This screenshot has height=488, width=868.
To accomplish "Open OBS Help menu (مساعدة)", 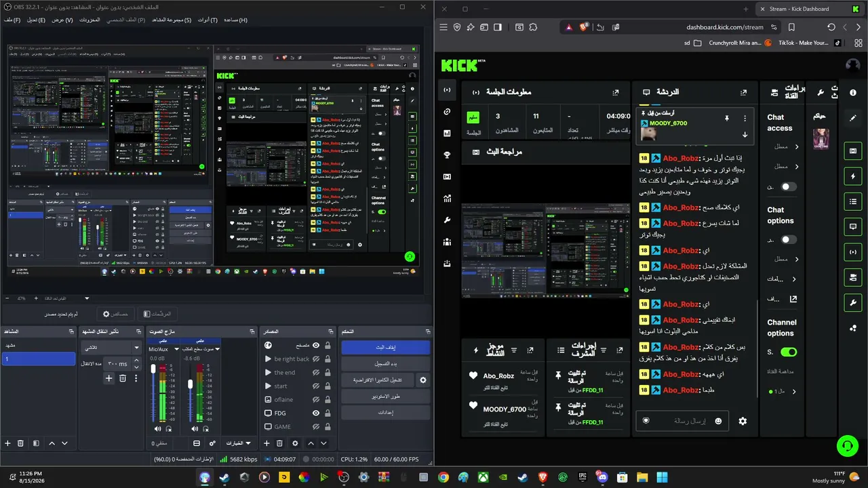I will [x=235, y=20].
